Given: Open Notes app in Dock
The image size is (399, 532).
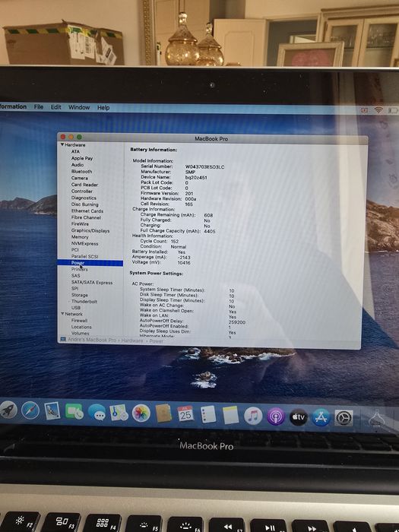Looking at the screenshot, I should [x=231, y=415].
